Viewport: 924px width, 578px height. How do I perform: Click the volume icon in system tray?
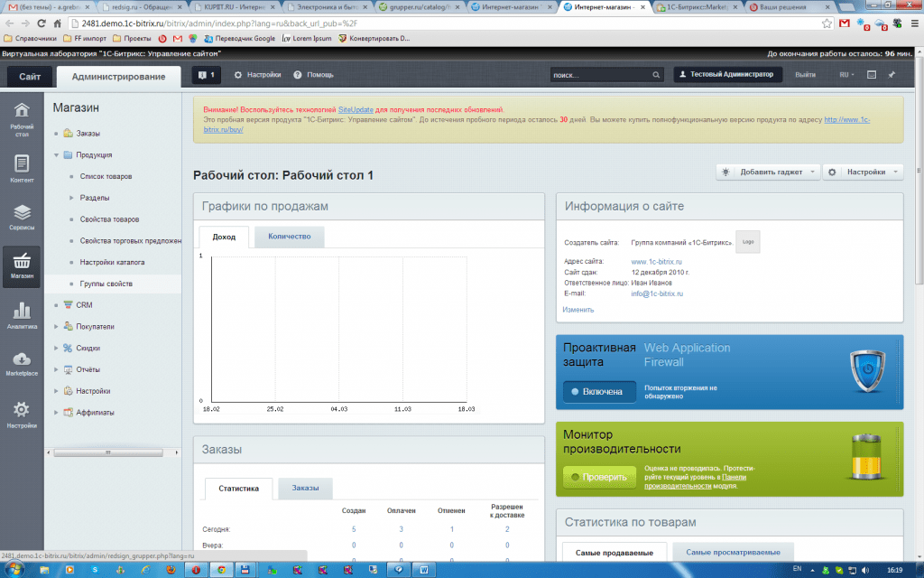tap(865, 570)
